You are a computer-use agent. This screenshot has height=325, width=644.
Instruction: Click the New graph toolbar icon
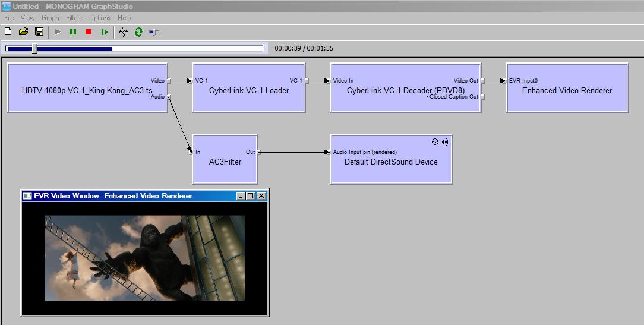pos(8,31)
